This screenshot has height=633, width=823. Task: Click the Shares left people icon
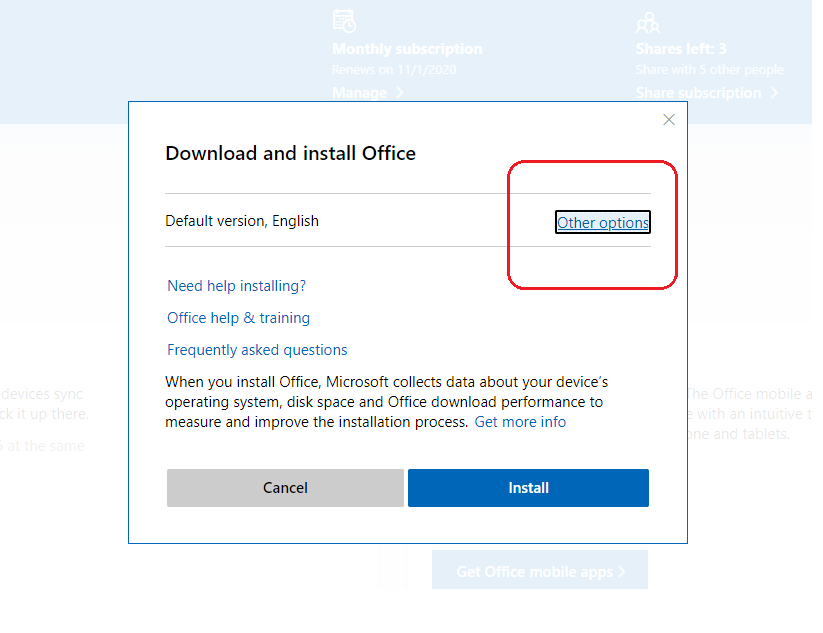pyautogui.click(x=648, y=23)
